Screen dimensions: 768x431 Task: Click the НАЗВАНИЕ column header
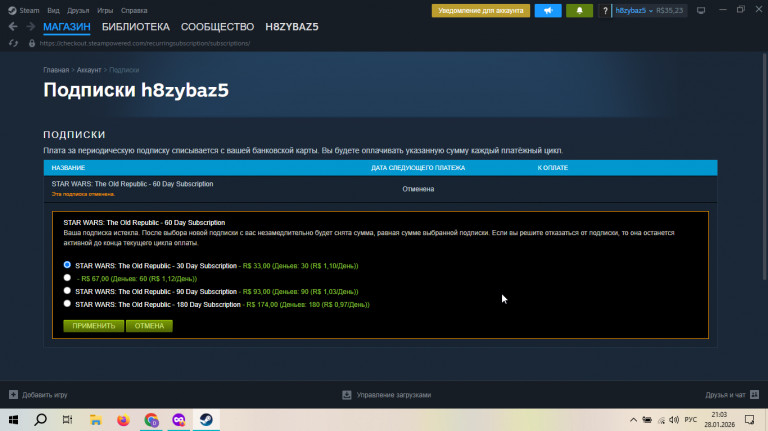pyautogui.click(x=68, y=168)
